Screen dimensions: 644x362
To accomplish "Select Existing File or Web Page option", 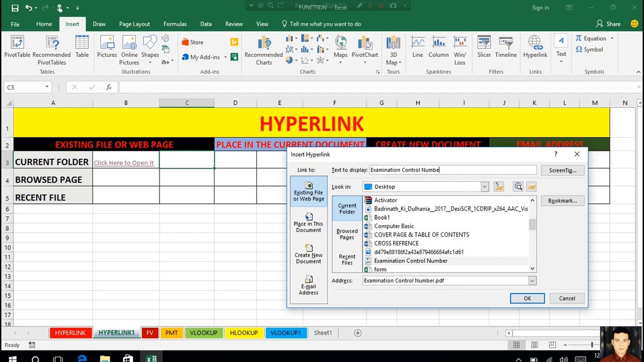I will 308,192.
